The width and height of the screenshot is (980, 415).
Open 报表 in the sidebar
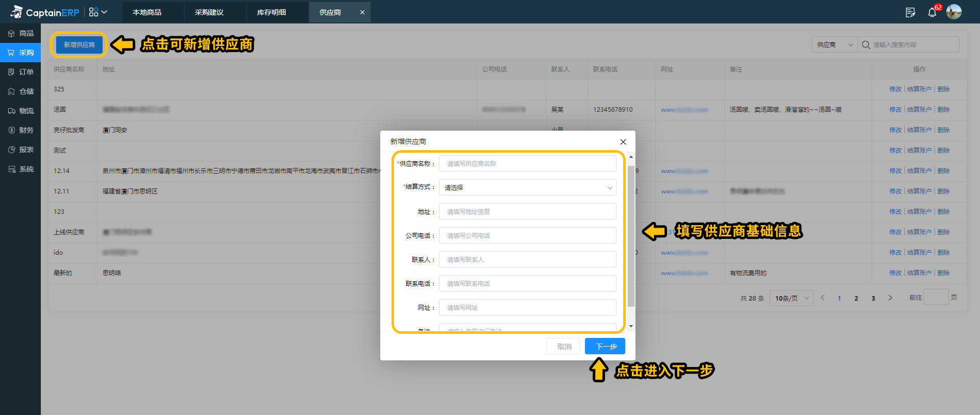20,150
